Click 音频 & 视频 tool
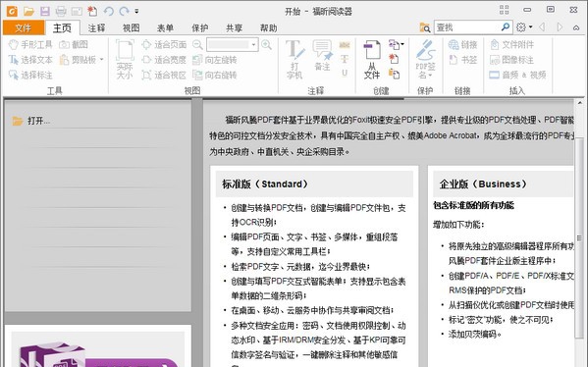Image resolution: width=588 pixels, height=367 pixels. point(518,75)
